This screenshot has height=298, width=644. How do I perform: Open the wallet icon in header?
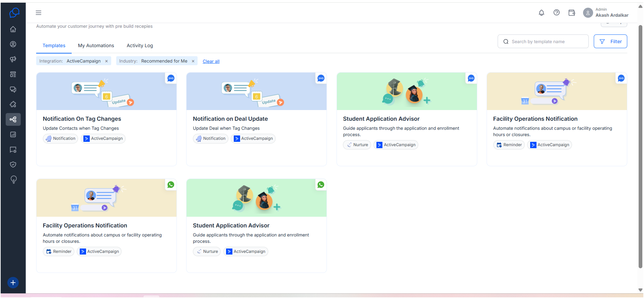(x=572, y=13)
